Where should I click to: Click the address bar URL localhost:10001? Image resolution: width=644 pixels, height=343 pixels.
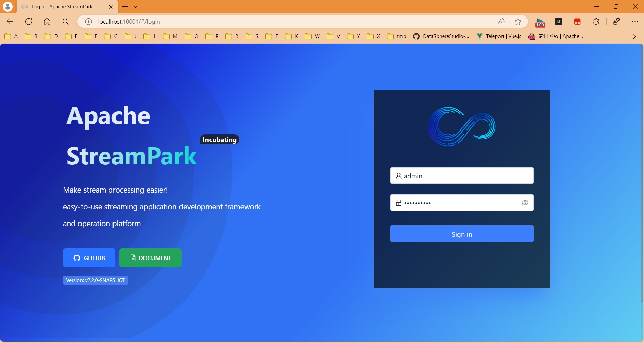pos(129,22)
